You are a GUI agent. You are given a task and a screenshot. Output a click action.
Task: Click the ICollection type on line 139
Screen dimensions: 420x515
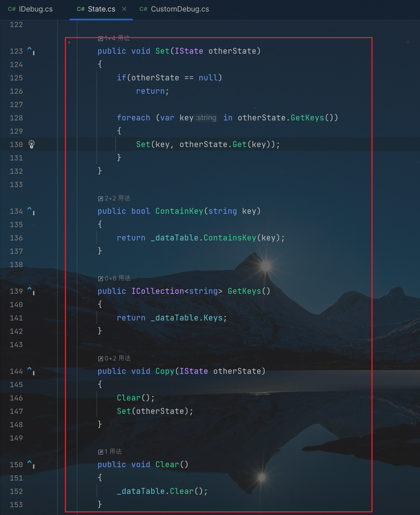(x=158, y=291)
